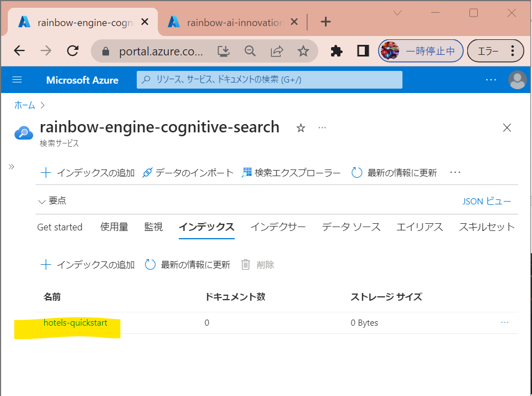Click the zoom magnifier in address bar
The width and height of the screenshot is (532, 396).
[250, 52]
